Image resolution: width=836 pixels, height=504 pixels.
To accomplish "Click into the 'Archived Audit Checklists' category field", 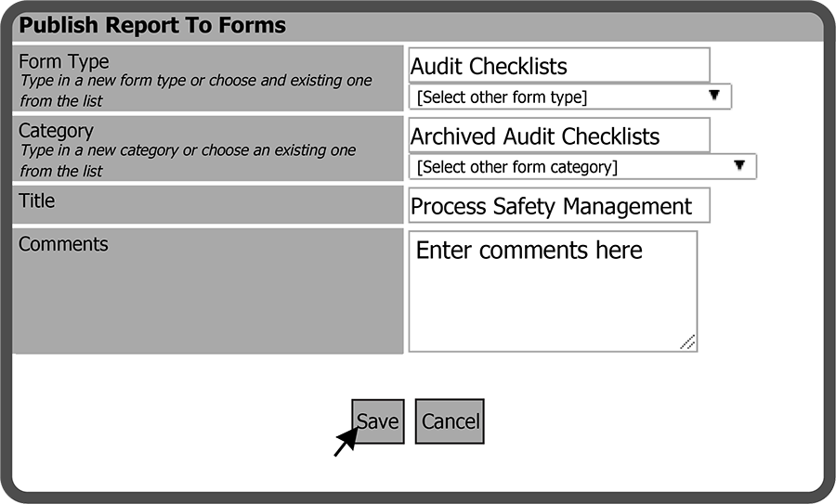I will pos(558,136).
